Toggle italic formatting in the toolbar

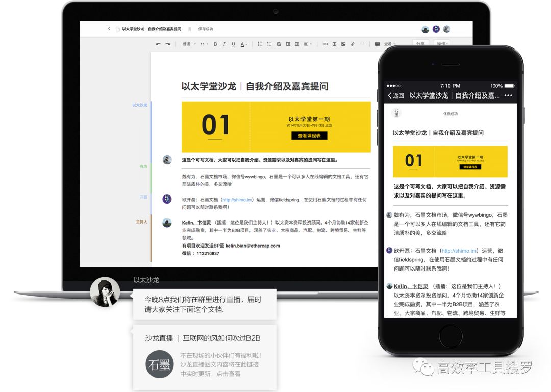pyautogui.click(x=224, y=44)
